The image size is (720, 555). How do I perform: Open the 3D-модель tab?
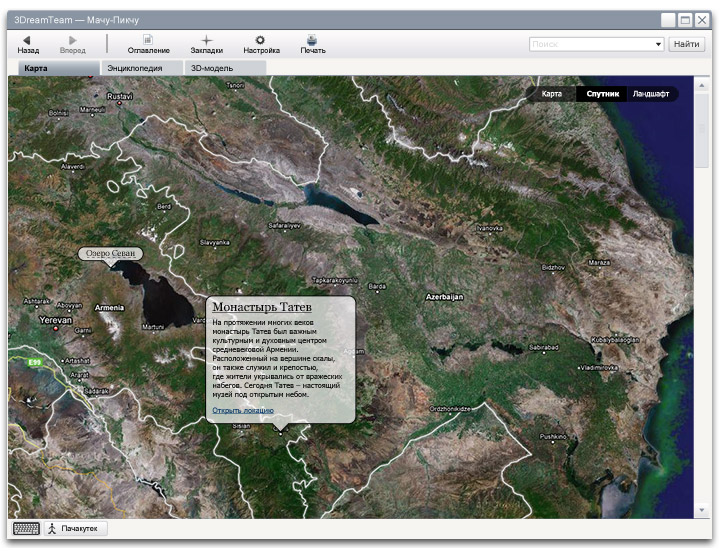(225, 68)
